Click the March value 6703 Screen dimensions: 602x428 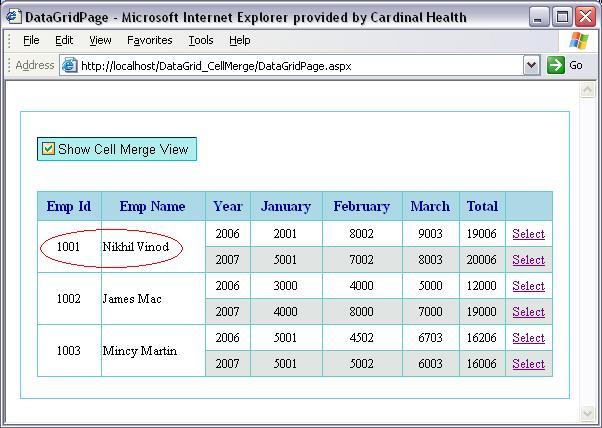click(430, 337)
